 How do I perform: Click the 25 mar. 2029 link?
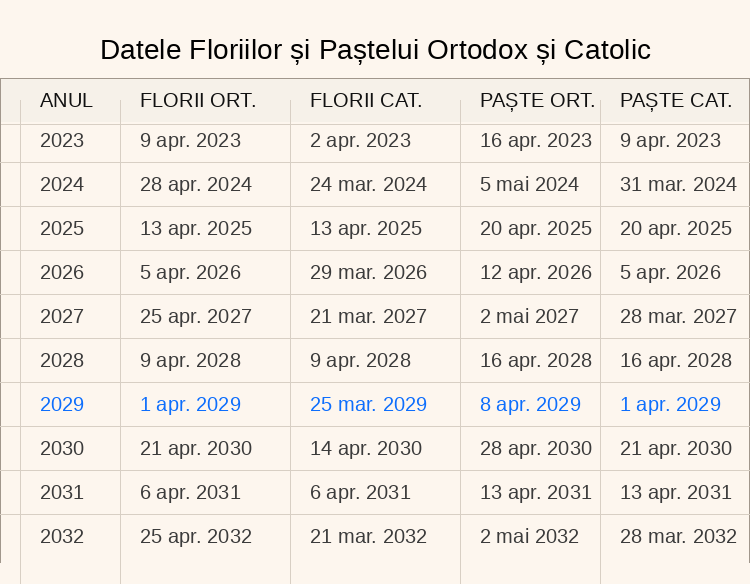[368, 405]
